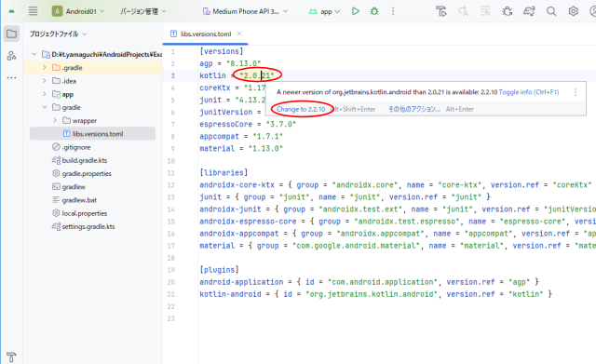
Task: Open the app run configuration dropdown
Action: coord(324,11)
